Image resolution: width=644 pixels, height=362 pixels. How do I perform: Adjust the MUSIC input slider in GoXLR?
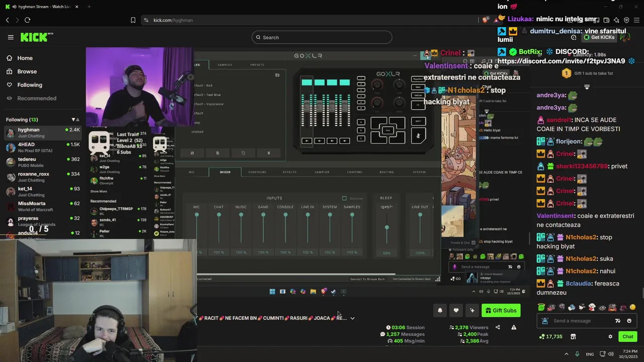(x=241, y=215)
